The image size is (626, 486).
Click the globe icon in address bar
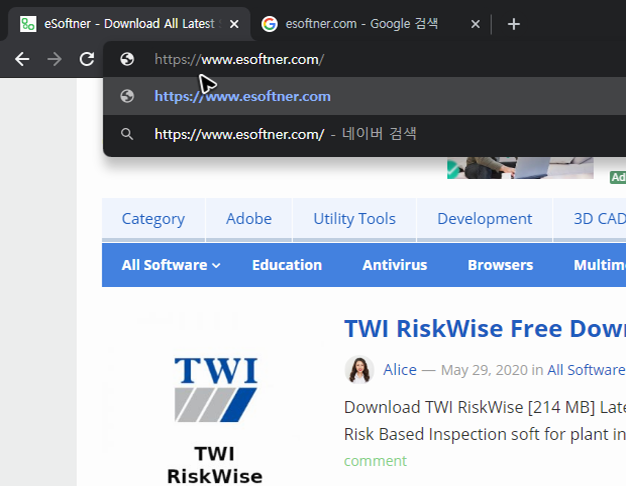(x=127, y=59)
